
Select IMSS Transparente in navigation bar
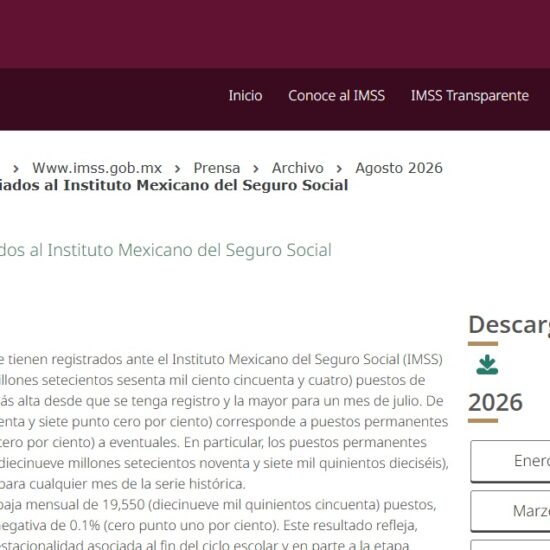point(470,96)
